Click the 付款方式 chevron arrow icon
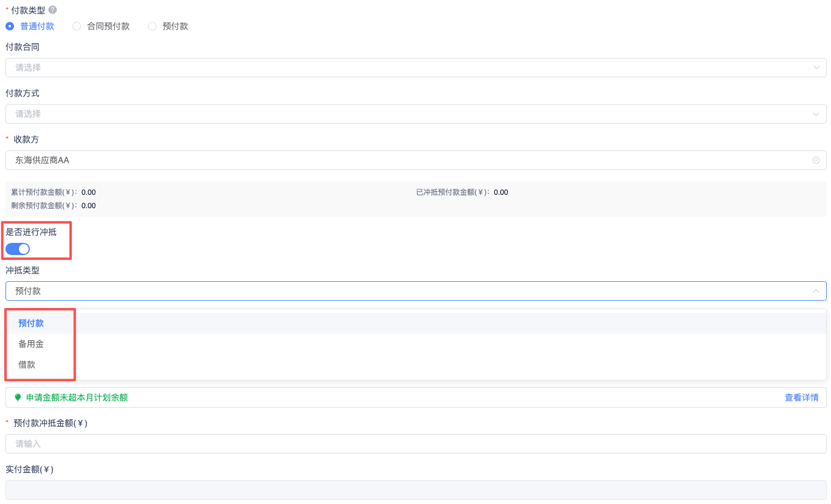This screenshot has height=504, width=831. coord(816,114)
